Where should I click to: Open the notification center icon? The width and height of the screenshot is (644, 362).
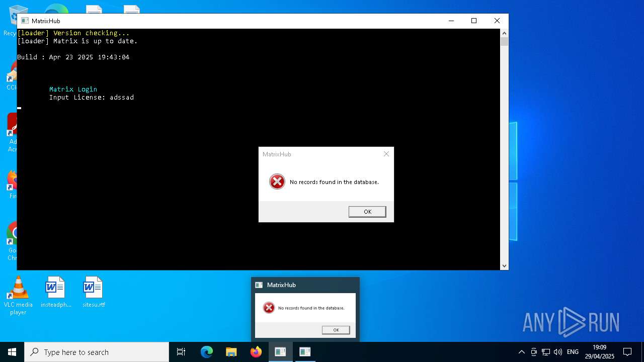(x=627, y=352)
